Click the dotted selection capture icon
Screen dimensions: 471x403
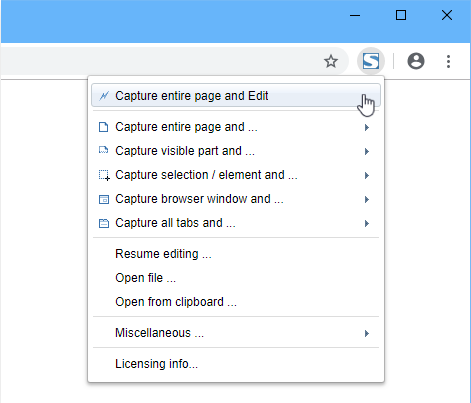[x=104, y=175]
